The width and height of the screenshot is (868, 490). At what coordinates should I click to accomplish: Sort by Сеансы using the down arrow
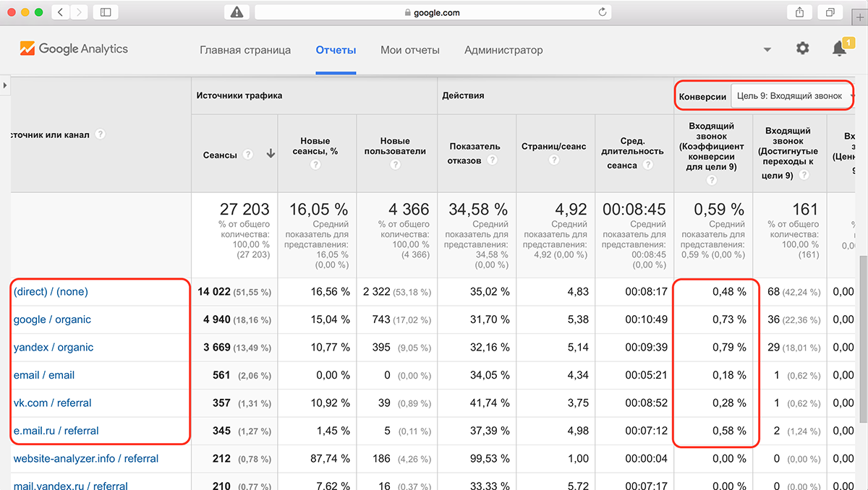271,154
